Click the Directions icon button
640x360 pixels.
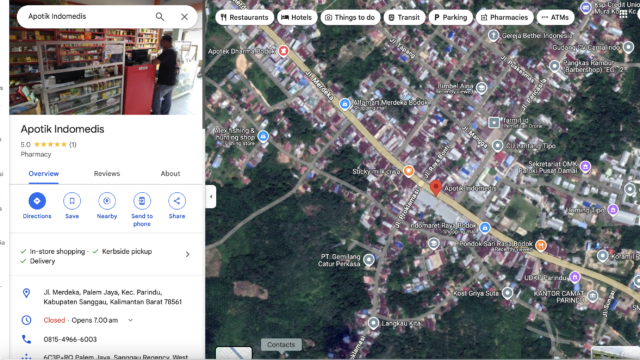click(x=37, y=201)
